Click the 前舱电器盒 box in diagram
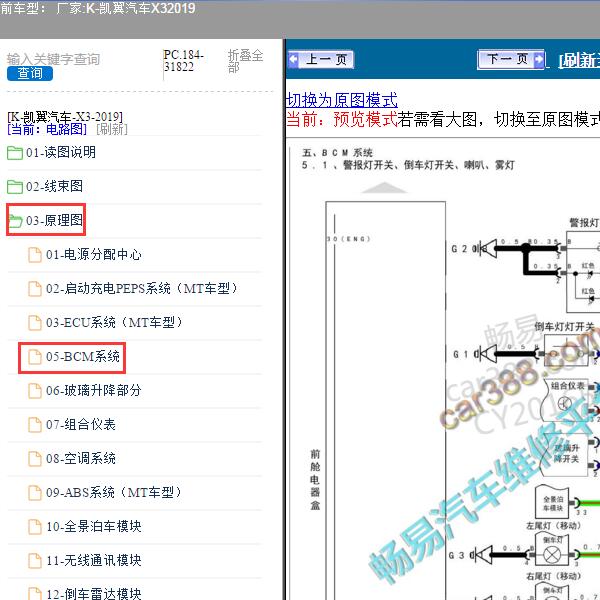This screenshot has height=600, width=600. pos(385,400)
